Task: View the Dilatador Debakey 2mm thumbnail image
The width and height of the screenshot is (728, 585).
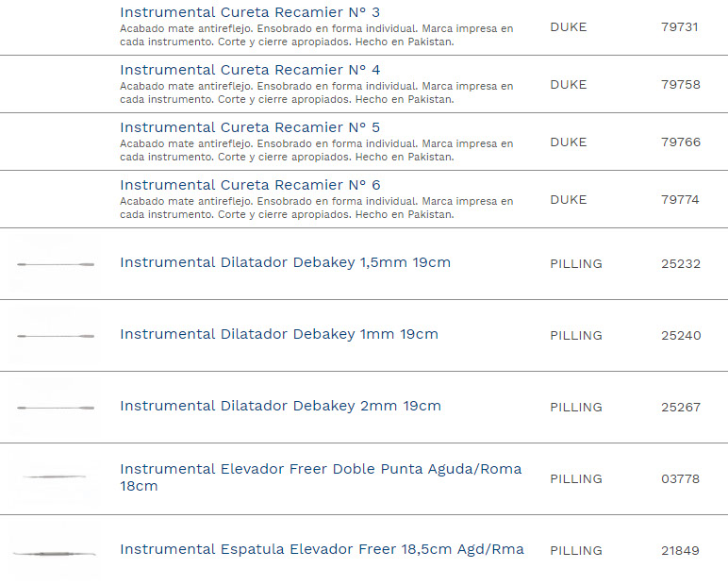Action: [x=56, y=408]
